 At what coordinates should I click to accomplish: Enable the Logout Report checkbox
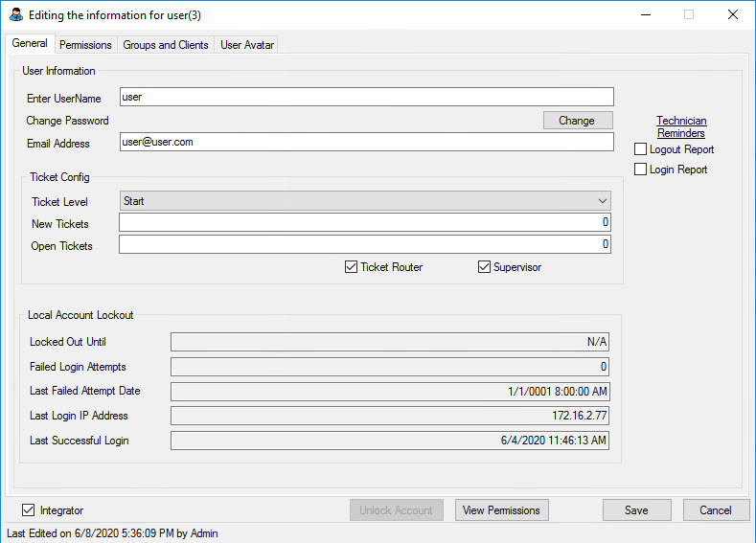pyautogui.click(x=641, y=149)
